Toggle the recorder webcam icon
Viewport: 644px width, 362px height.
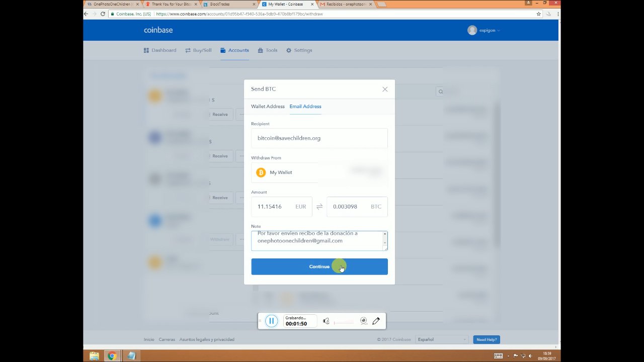point(363,321)
